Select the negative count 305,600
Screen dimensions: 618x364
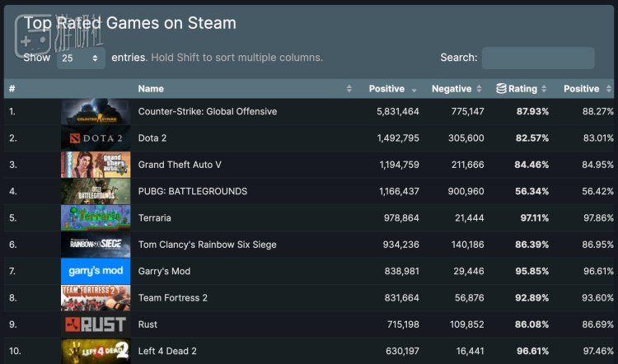[x=466, y=138]
